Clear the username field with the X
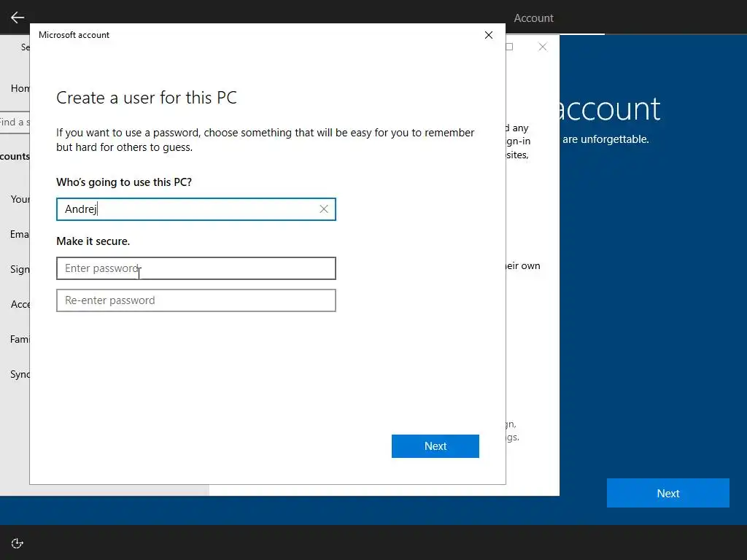747x560 pixels. [324, 209]
